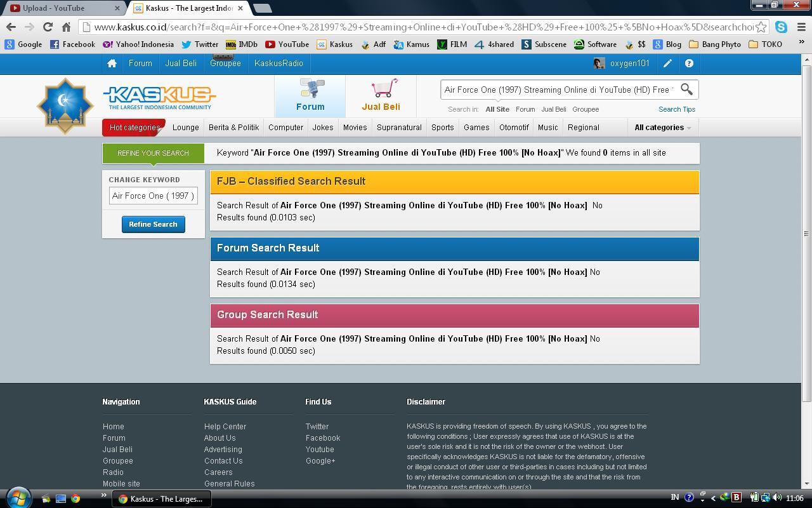
Task: Search in Forum option
Action: coord(525,109)
